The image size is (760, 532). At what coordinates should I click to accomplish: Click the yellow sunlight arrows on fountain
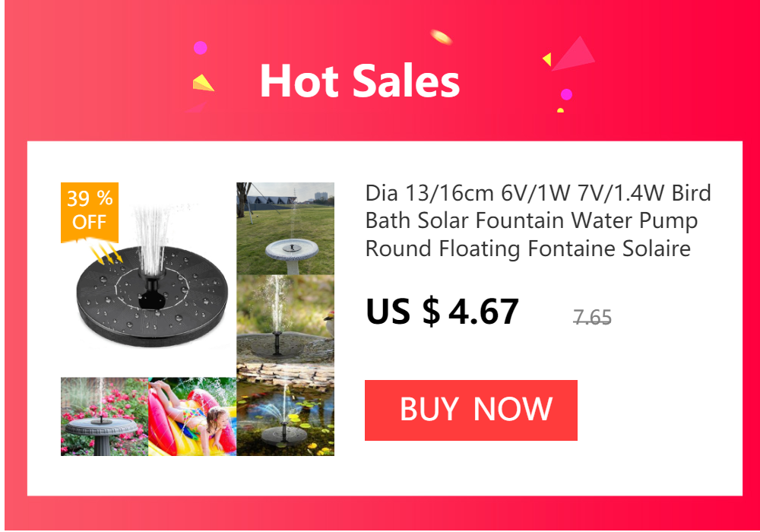(106, 253)
